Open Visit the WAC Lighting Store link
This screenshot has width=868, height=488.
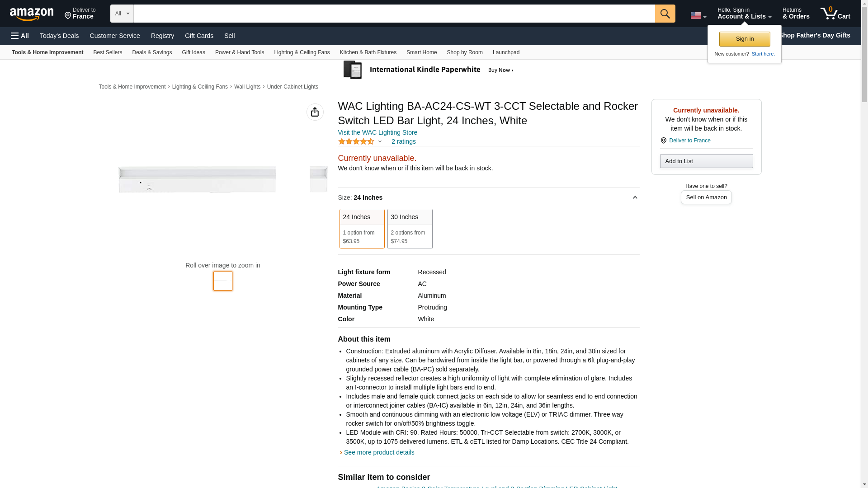coord(377,132)
